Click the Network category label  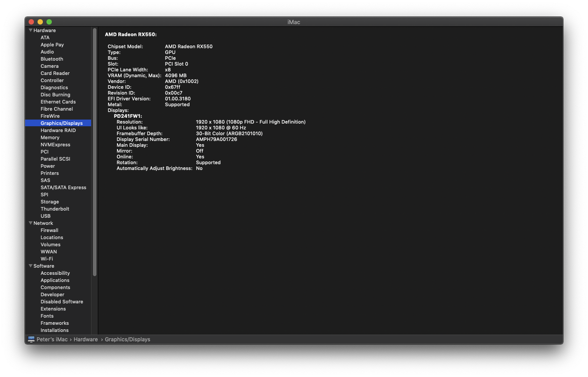[43, 223]
